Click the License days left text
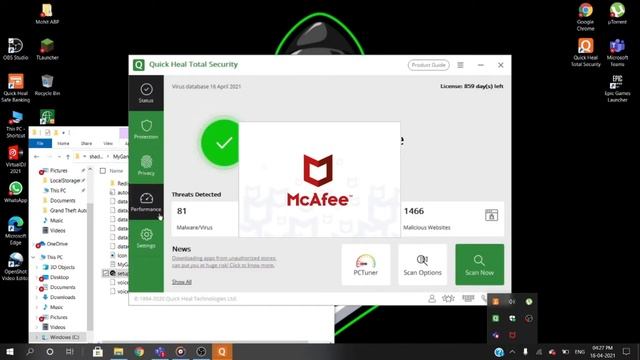640x360 pixels. (x=472, y=86)
